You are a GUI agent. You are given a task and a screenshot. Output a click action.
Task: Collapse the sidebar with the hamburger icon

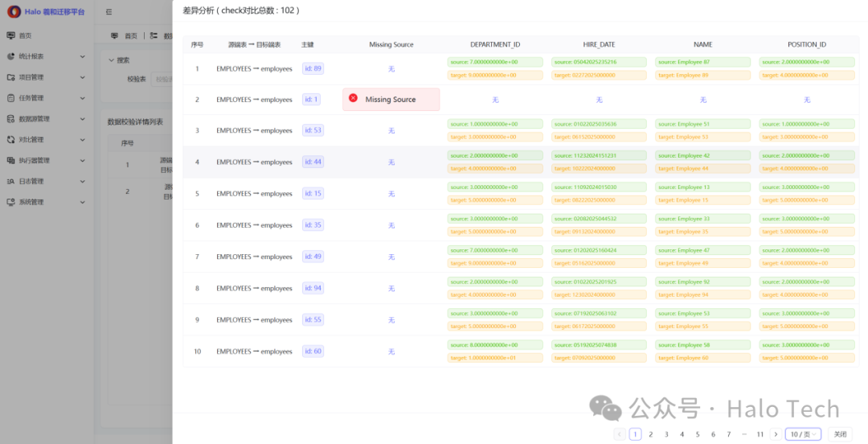click(x=109, y=11)
